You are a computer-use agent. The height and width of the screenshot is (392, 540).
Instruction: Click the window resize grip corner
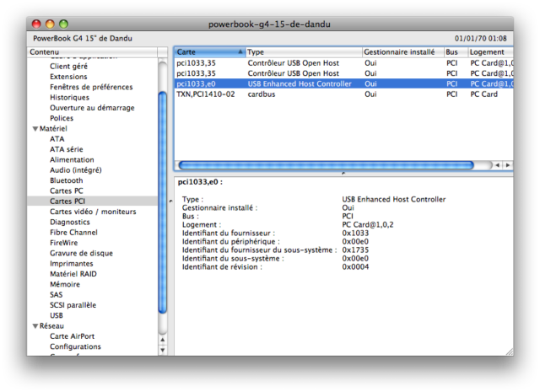pos(509,352)
